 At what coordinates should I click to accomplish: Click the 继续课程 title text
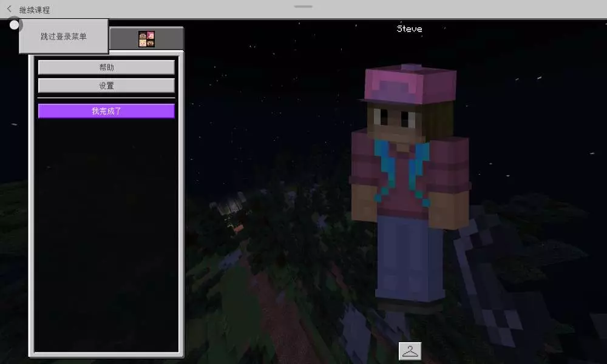tap(35, 10)
